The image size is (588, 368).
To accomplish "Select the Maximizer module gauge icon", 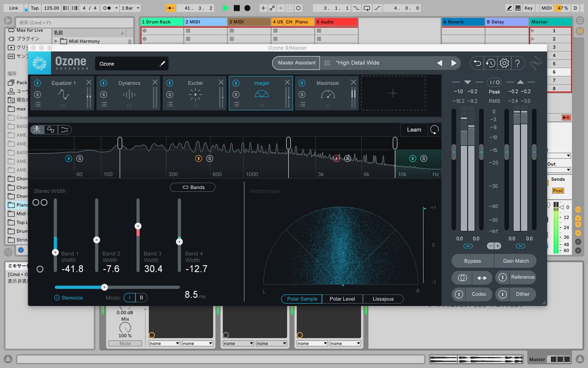I will (328, 95).
